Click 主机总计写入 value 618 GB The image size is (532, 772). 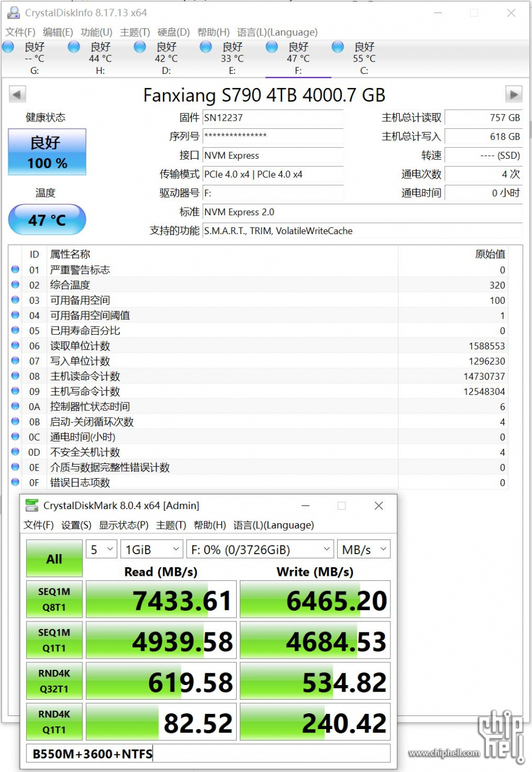pos(483,136)
